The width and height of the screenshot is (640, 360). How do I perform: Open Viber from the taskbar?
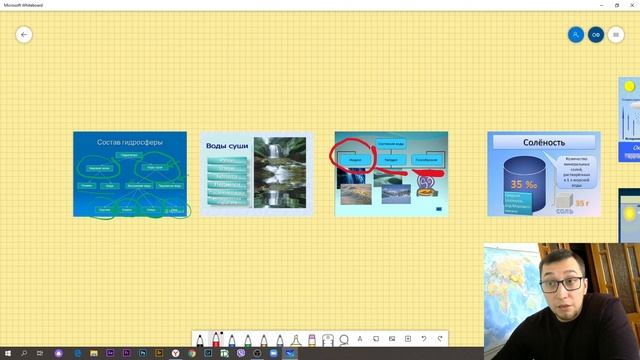241,353
